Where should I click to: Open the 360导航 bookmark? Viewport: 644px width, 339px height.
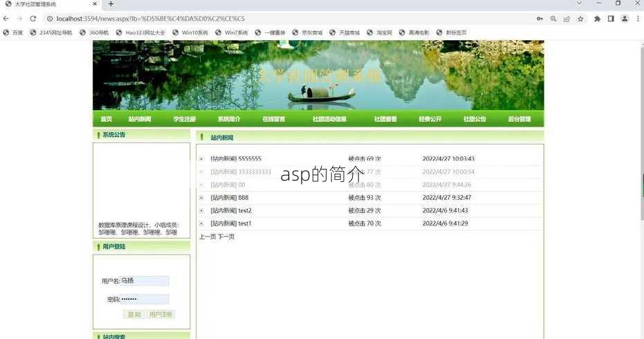tap(94, 33)
